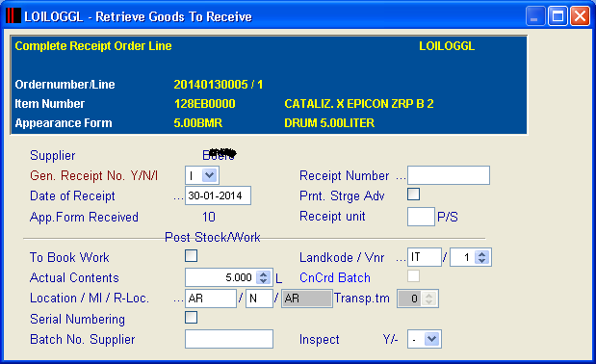Minimize the LOILOGGL window
The image size is (596, 364).
point(535,16)
